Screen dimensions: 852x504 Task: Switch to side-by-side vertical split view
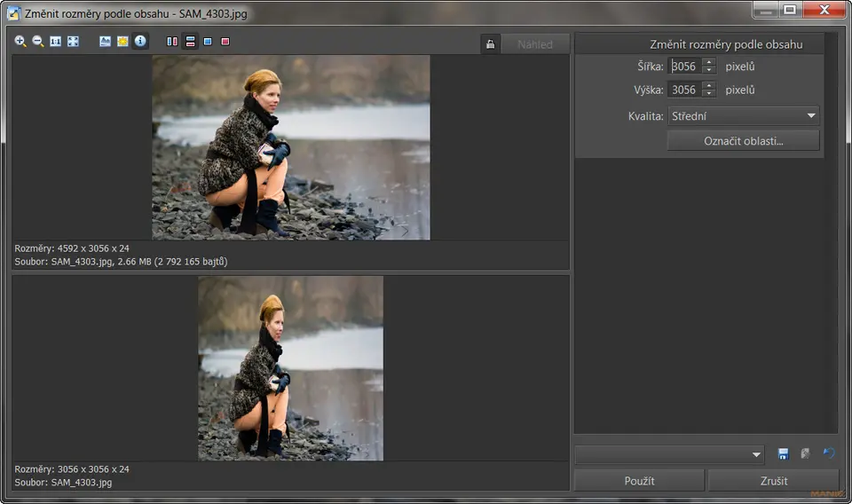(172, 42)
